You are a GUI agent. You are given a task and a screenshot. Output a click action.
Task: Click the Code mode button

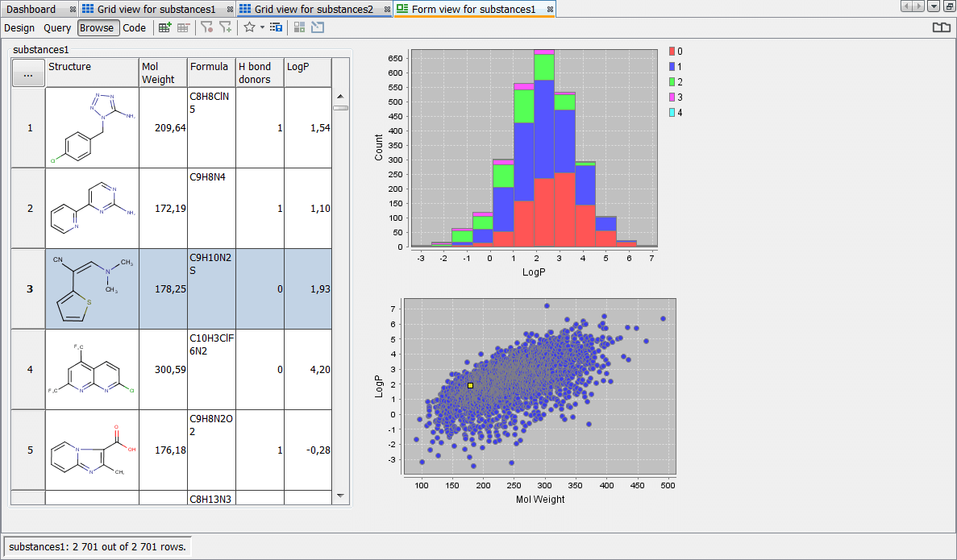(x=135, y=27)
